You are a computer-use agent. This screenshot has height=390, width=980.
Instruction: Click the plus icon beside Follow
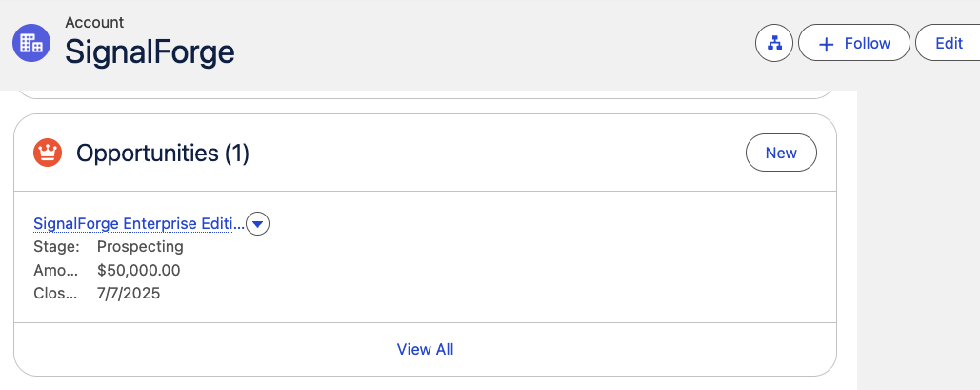(827, 44)
